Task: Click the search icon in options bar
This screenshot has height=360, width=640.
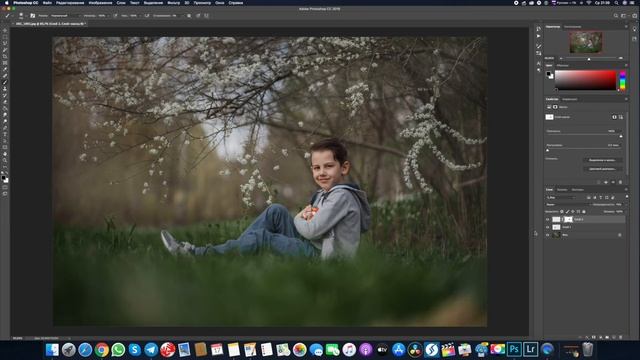Action: [x=616, y=16]
